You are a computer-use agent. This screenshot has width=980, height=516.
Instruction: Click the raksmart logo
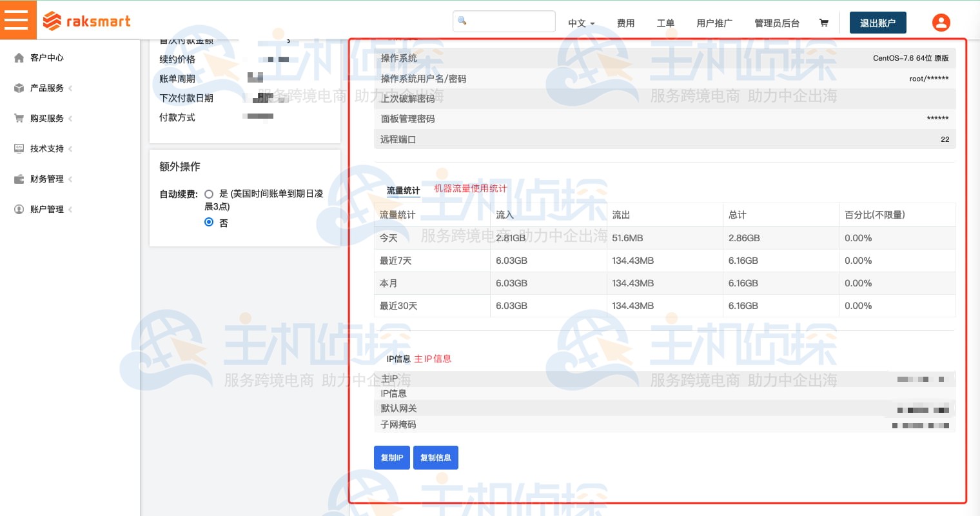tap(86, 21)
